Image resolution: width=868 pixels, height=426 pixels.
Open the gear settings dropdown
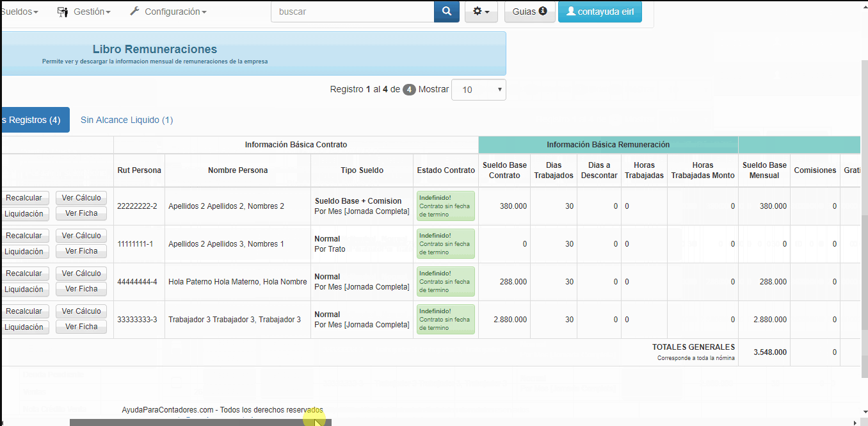pyautogui.click(x=481, y=12)
